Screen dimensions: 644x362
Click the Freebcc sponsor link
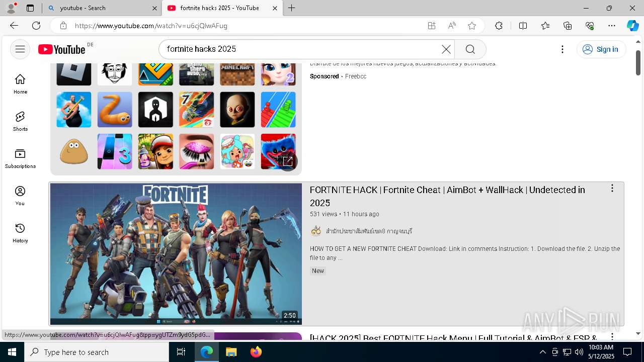(356, 76)
